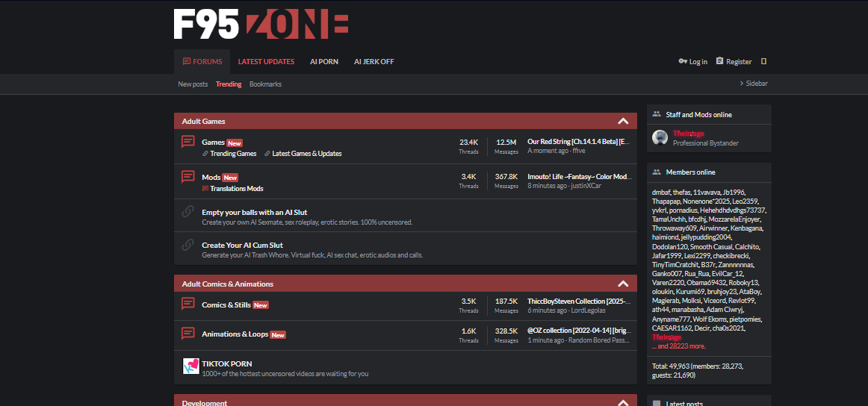Toggle the Sidebar expander
This screenshot has width=868, height=406.
click(x=754, y=84)
